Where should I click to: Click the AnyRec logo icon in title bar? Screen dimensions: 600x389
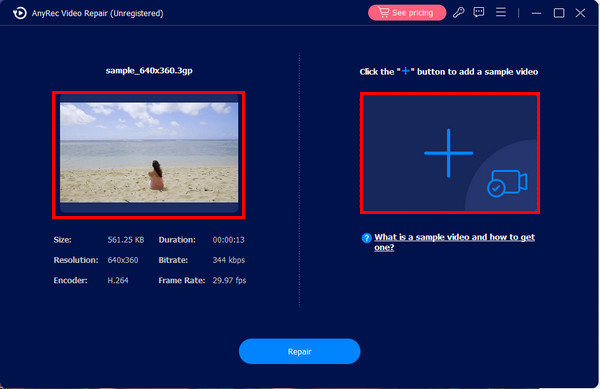pyautogui.click(x=20, y=13)
